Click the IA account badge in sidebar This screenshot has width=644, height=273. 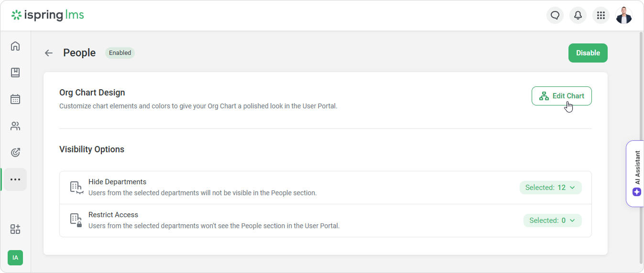pos(15,258)
